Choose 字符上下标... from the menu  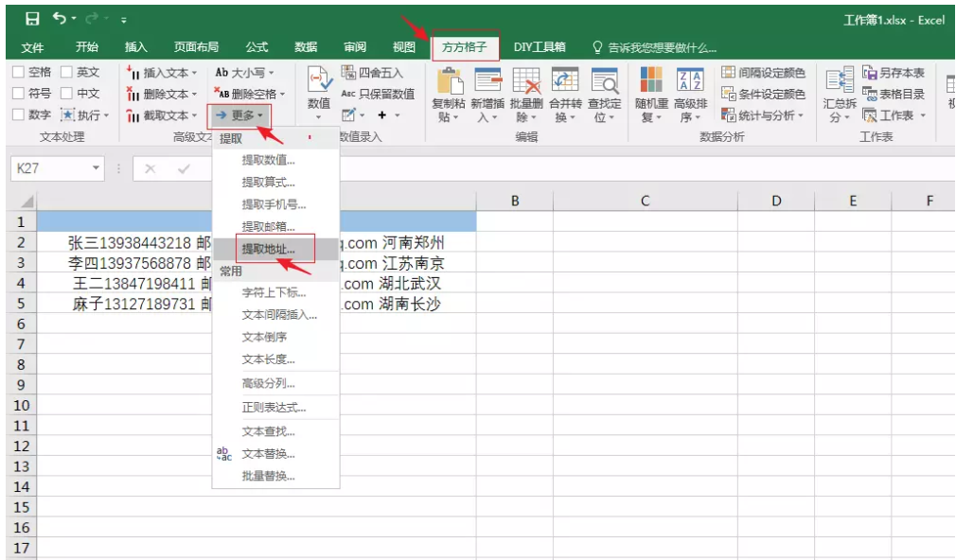click(x=275, y=292)
